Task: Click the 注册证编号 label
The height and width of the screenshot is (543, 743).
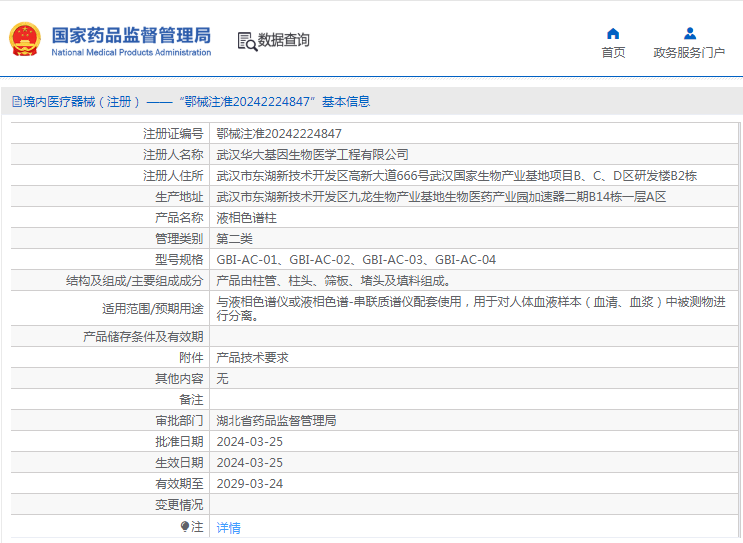Action: (x=173, y=134)
